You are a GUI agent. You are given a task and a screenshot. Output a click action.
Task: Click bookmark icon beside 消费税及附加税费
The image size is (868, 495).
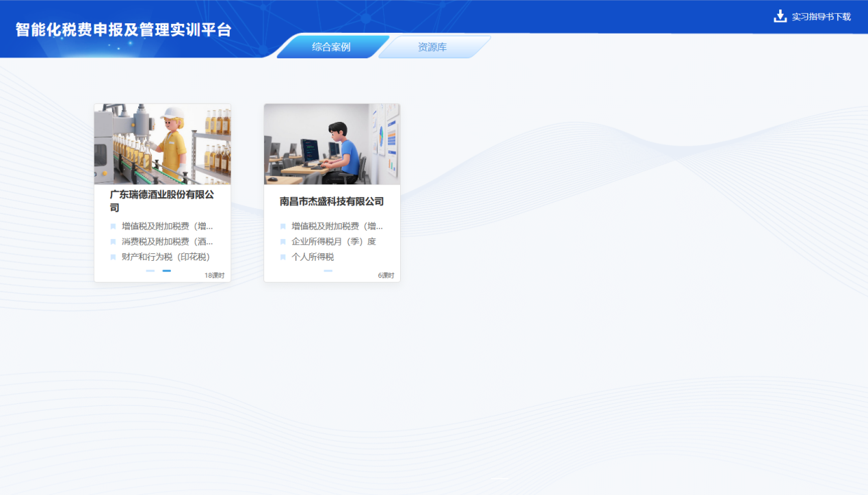click(x=113, y=242)
